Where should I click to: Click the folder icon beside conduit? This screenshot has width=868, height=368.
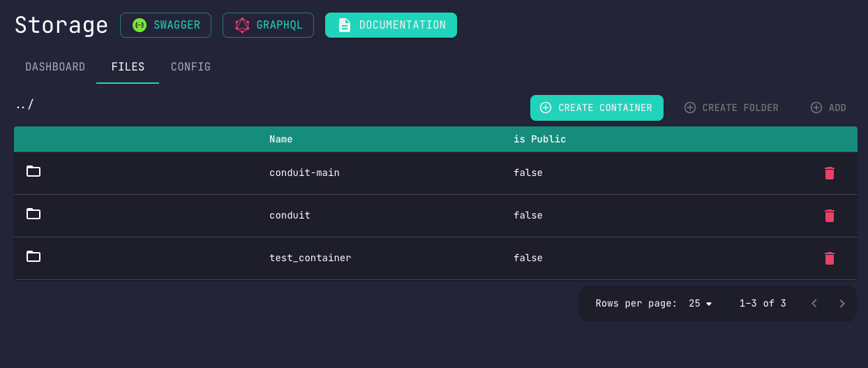[33, 214]
